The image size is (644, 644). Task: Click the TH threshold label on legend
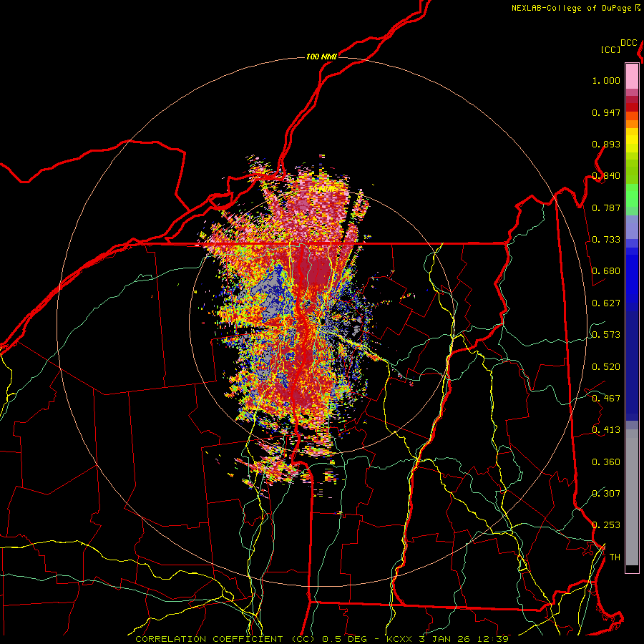[615, 557]
